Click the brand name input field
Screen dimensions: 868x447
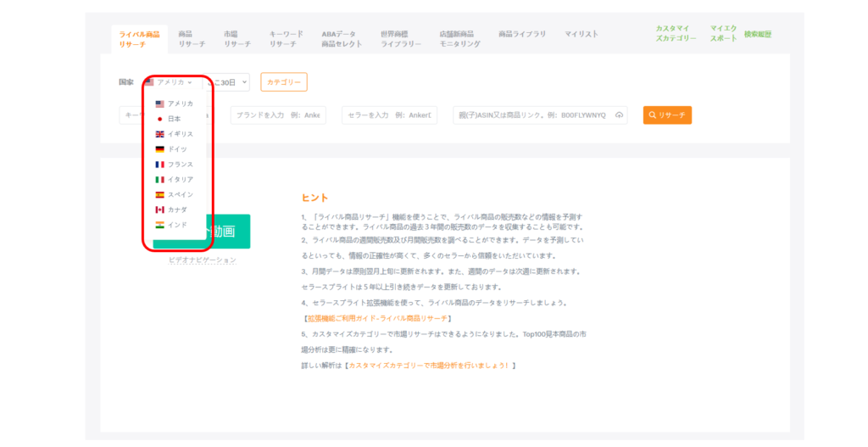coord(279,115)
